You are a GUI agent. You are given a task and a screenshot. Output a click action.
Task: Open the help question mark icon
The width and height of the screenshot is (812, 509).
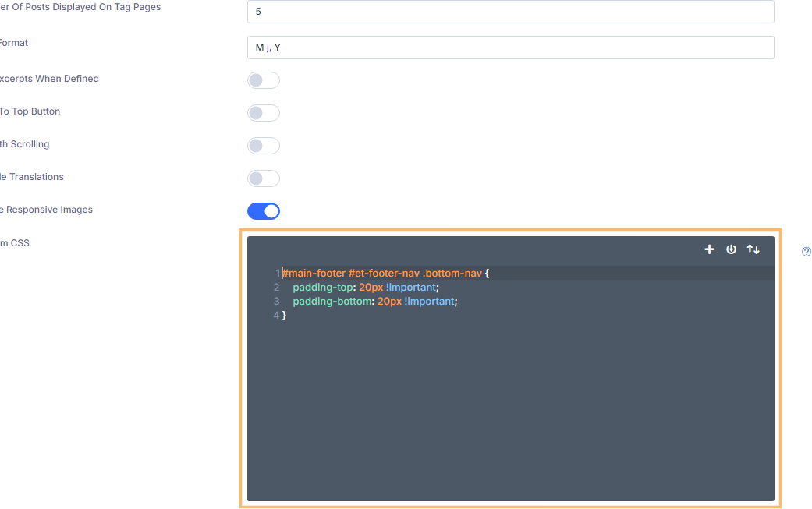coord(807,252)
